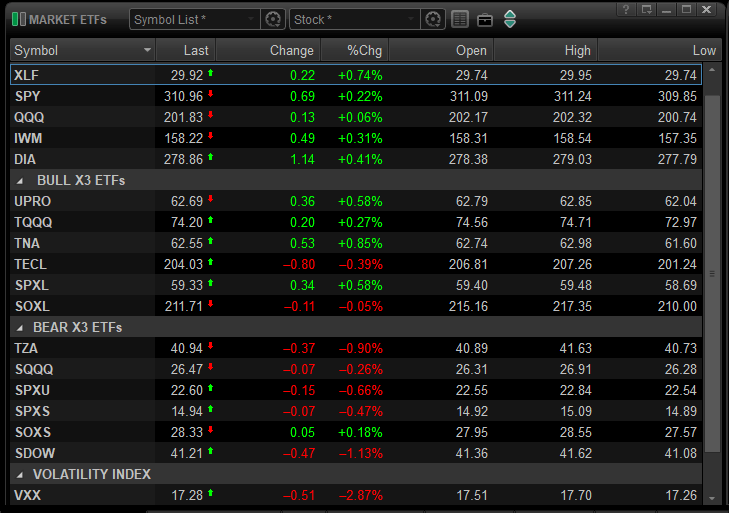Image resolution: width=729 pixels, height=513 pixels.
Task: Open the table grid view icon
Action: (x=460, y=19)
